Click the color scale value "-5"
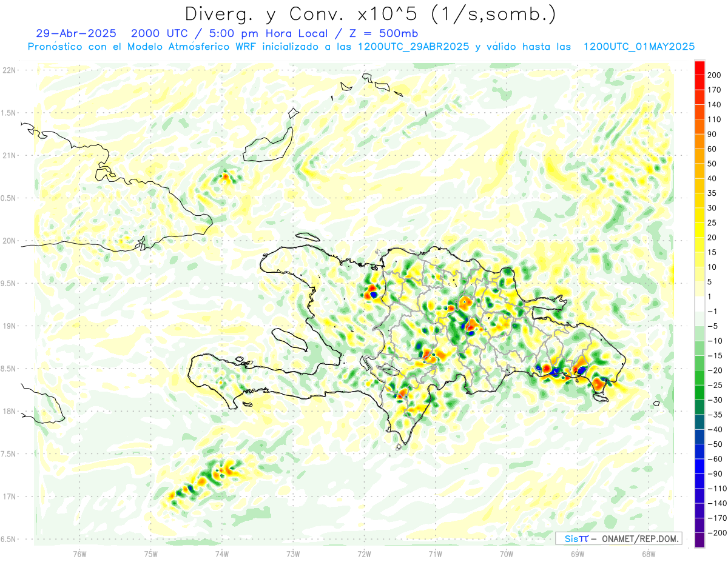Screen dimensions: 728x562 713,326
